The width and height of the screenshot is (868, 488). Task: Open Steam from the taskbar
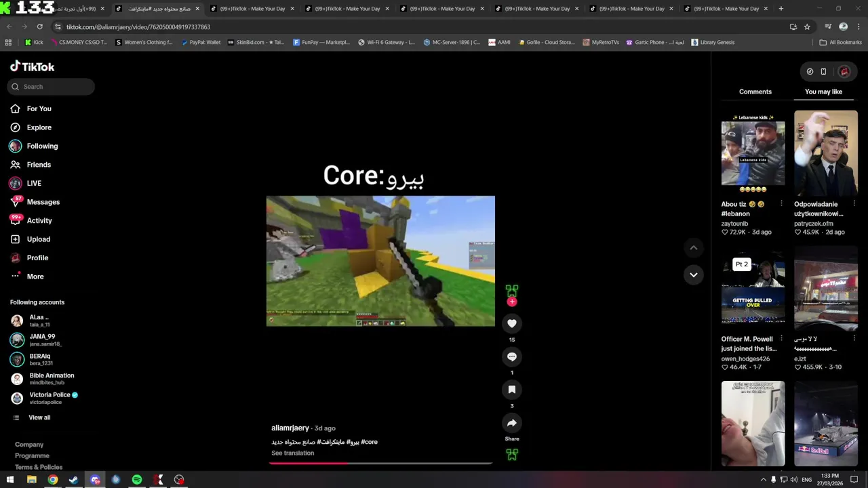[x=74, y=480]
